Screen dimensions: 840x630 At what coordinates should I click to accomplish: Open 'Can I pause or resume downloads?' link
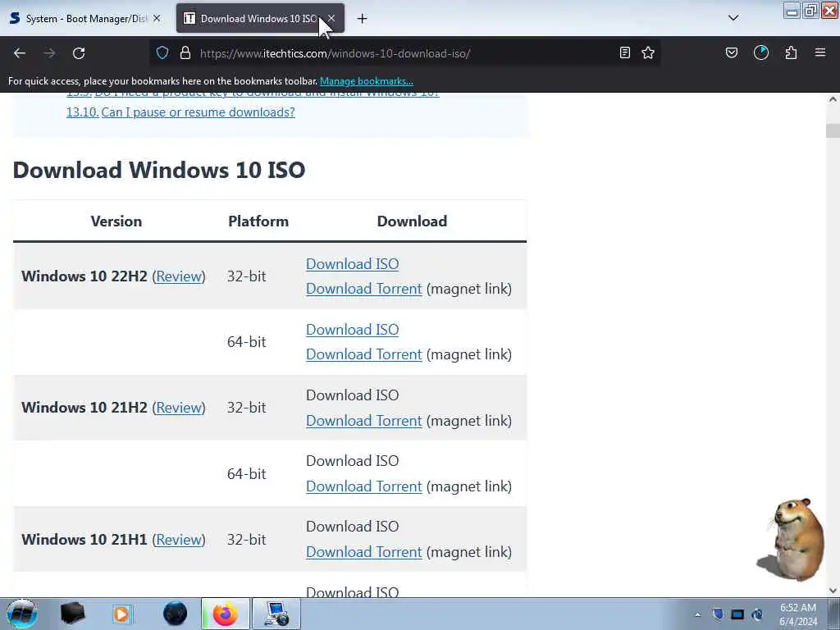(x=198, y=112)
